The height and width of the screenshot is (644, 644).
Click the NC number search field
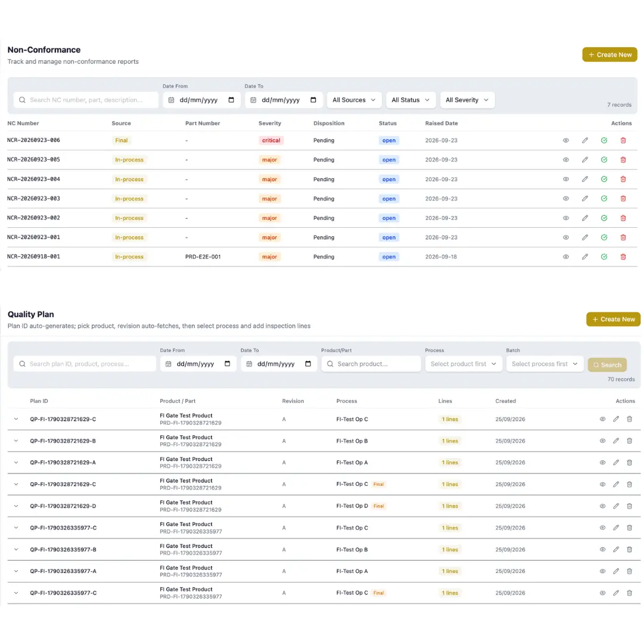click(86, 100)
